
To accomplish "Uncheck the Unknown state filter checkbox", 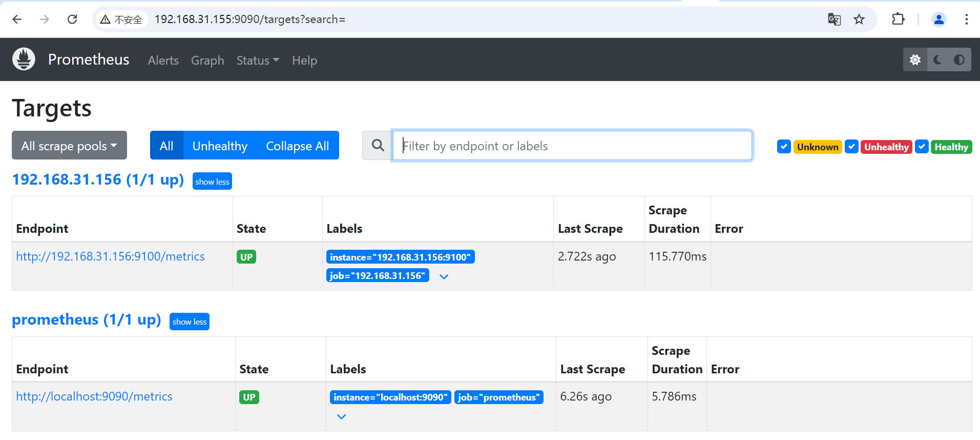I will [784, 147].
